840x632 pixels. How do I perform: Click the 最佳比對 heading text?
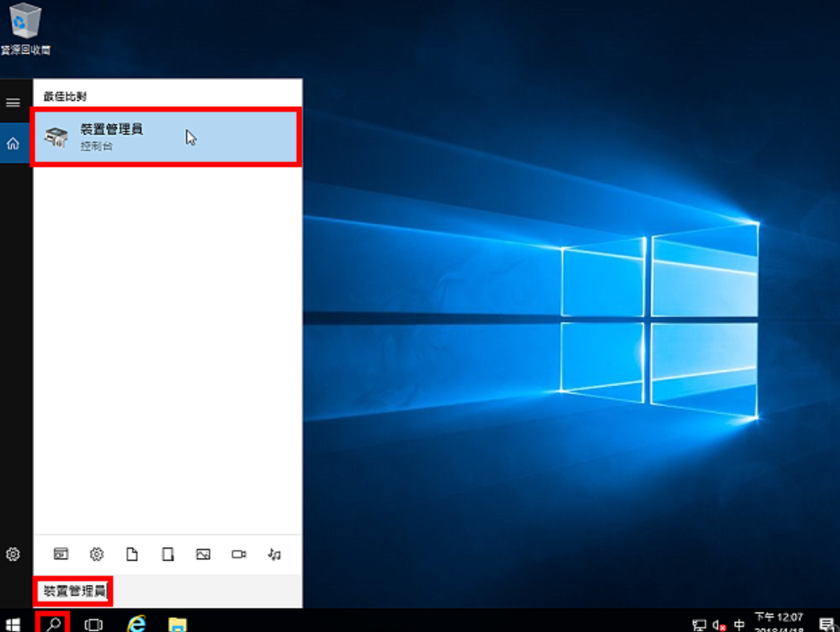coord(65,96)
